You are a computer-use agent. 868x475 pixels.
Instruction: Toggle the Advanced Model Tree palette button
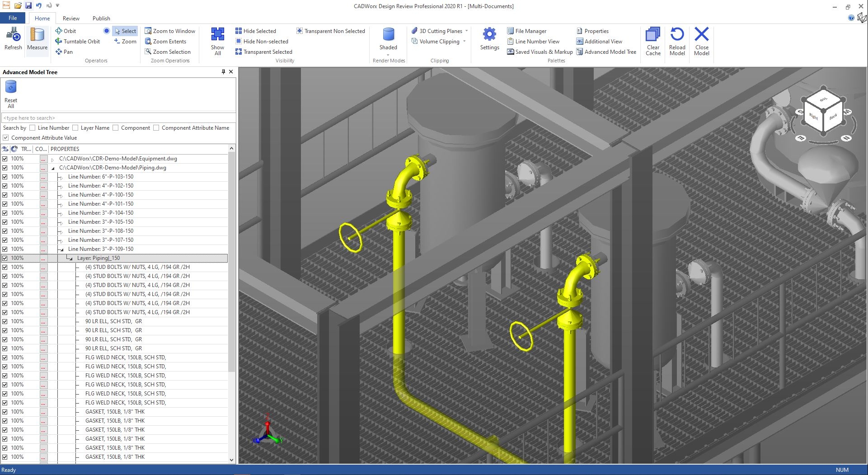click(x=606, y=52)
